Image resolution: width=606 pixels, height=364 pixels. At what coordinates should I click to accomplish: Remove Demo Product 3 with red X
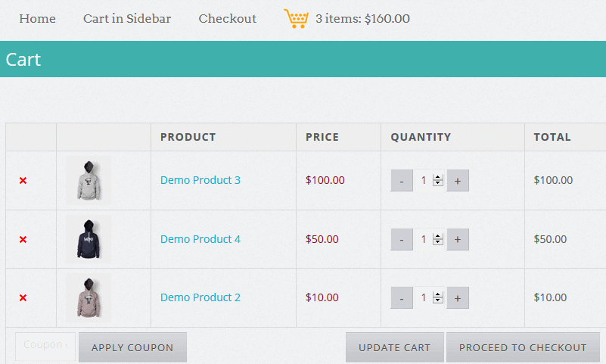pos(23,180)
